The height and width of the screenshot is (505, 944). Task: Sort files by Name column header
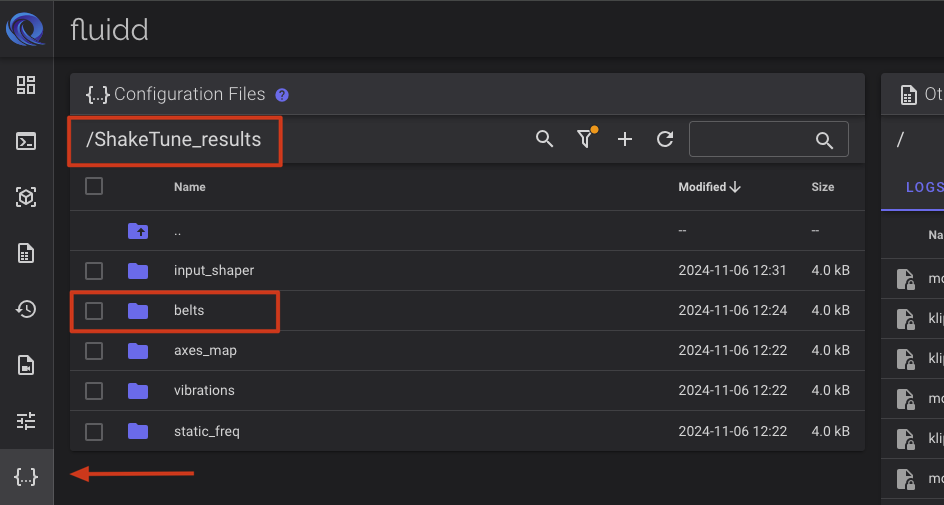(x=189, y=187)
